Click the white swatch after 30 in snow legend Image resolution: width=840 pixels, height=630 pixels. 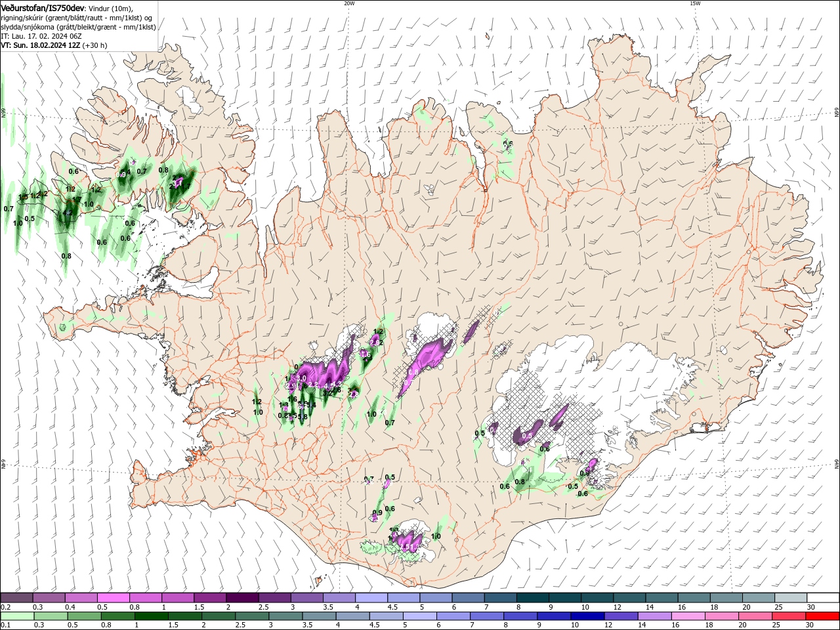(823, 598)
